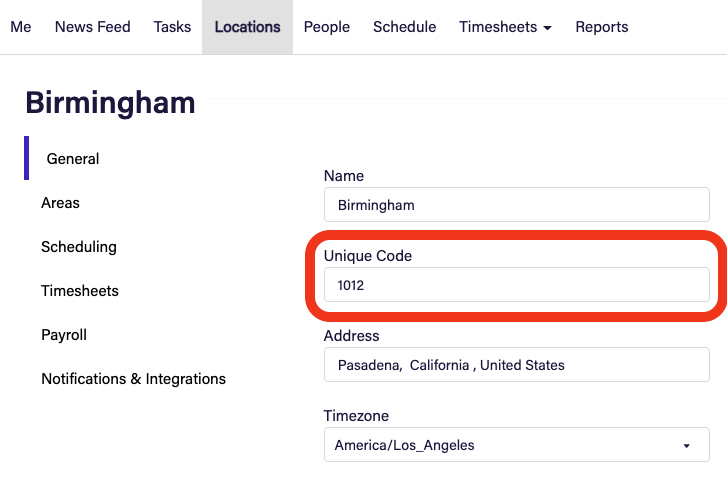Screen dimensions: 727x482
Task: Open Scheduling settings in sidebar
Action: 79,247
